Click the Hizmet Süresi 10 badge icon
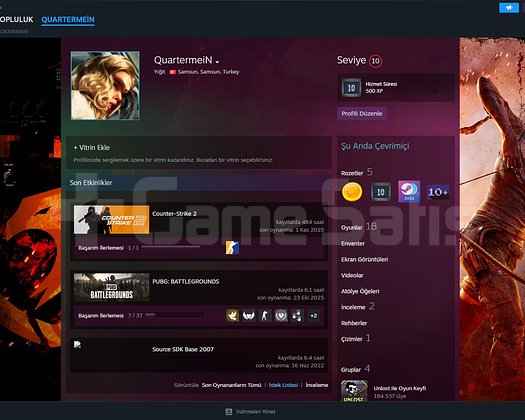The width and height of the screenshot is (525, 420). click(351, 88)
